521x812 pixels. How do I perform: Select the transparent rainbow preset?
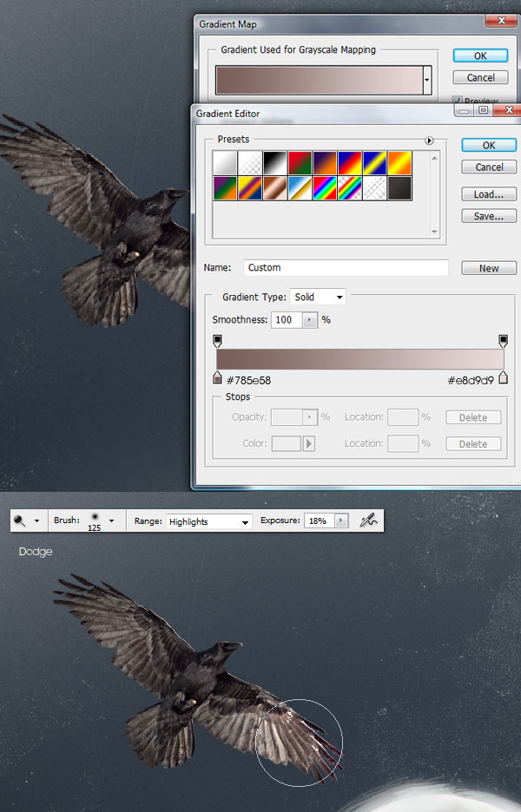(350, 188)
